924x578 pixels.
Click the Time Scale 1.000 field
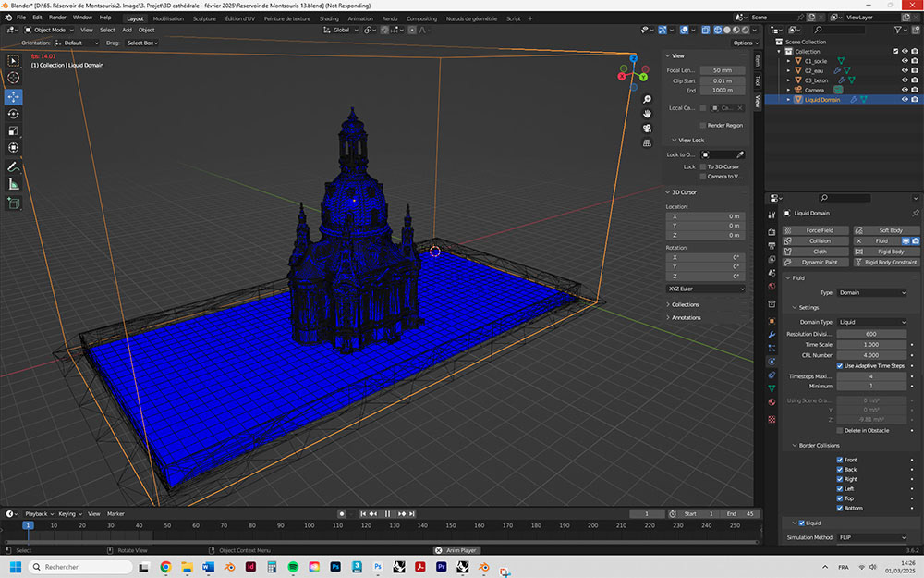pyautogui.click(x=871, y=344)
